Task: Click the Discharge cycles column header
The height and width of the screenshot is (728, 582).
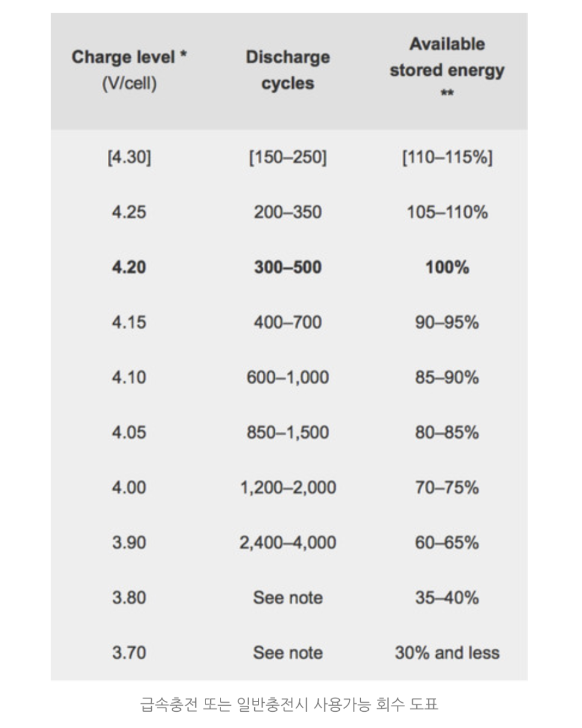Action: 288,70
